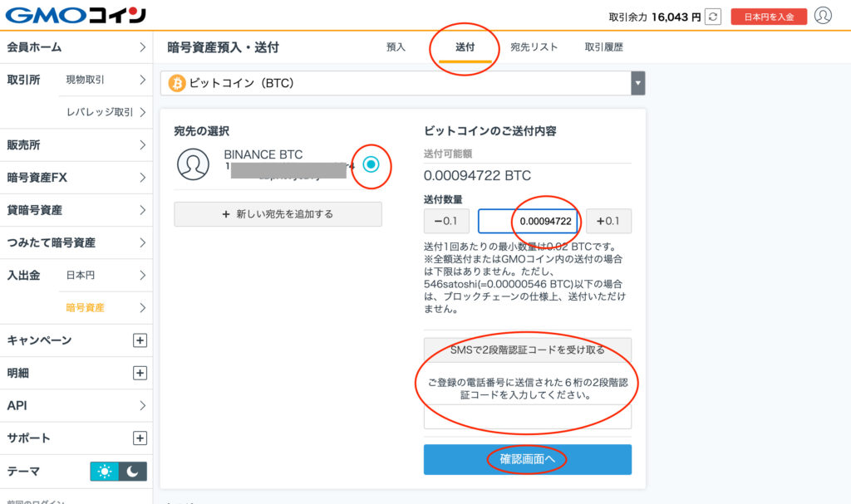The width and height of the screenshot is (851, 504).
Task: Refresh the trading balance amount
Action: (x=712, y=17)
